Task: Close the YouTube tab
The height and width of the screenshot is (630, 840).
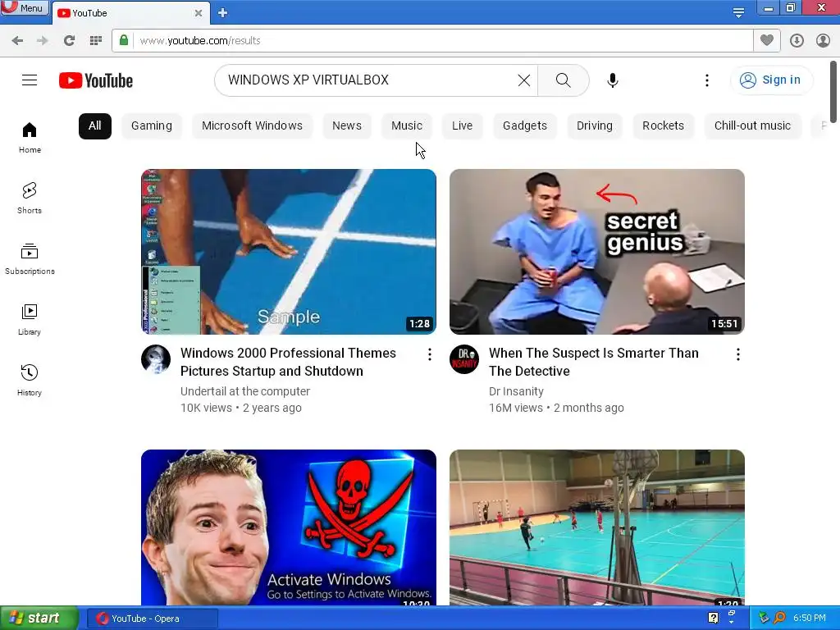Action: pyautogui.click(x=199, y=13)
